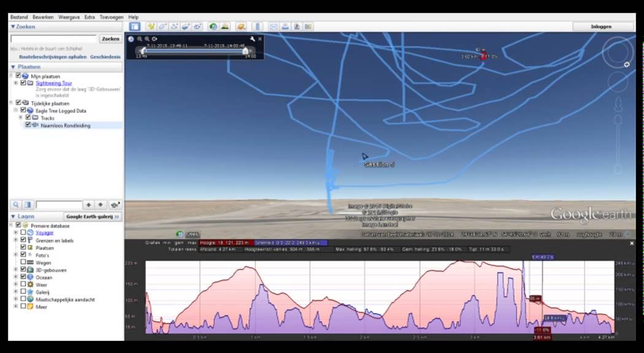Email the view with the envelope icon
The width and height of the screenshot is (644, 353).
pyautogui.click(x=274, y=27)
